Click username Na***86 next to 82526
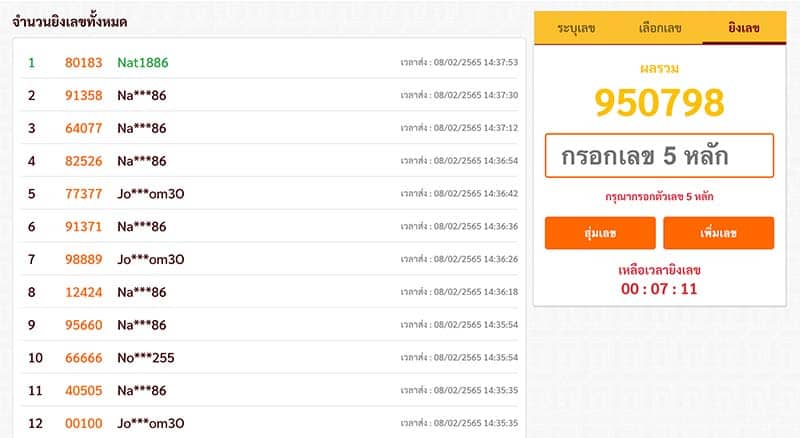Screen dimensions: 800x438 pyautogui.click(x=142, y=161)
